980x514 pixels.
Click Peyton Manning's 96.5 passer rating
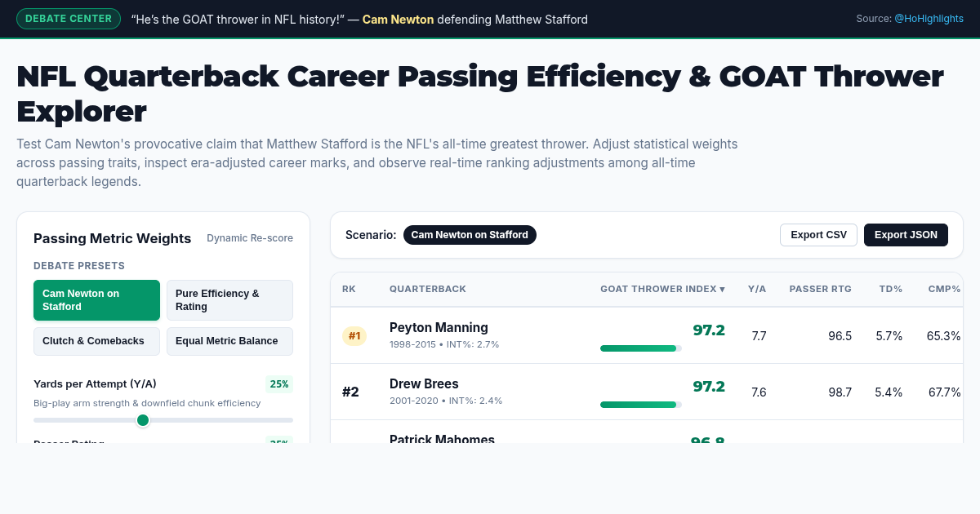pos(840,336)
